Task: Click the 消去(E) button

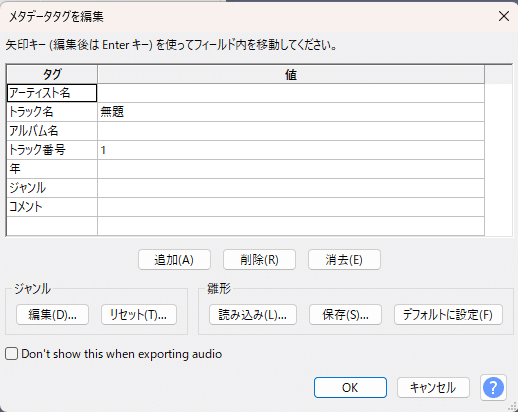Action: (x=344, y=260)
